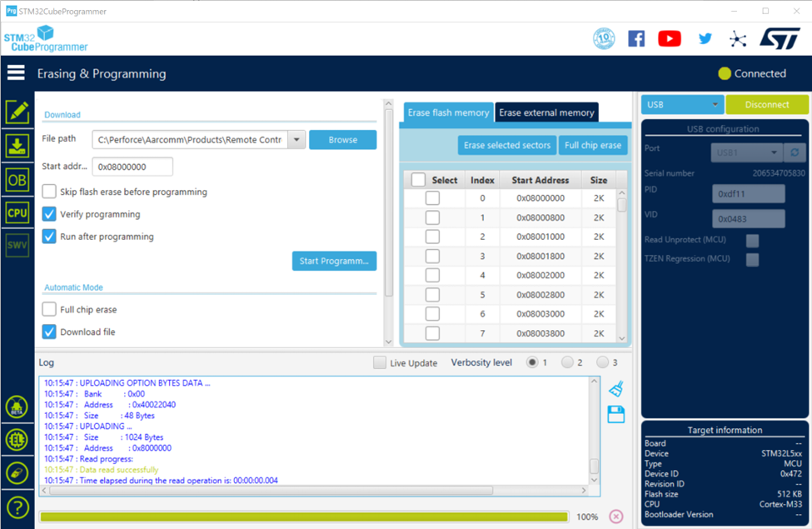Click log line 'Data read successfully'
Image resolution: width=812 pixels, height=529 pixels.
118,469
